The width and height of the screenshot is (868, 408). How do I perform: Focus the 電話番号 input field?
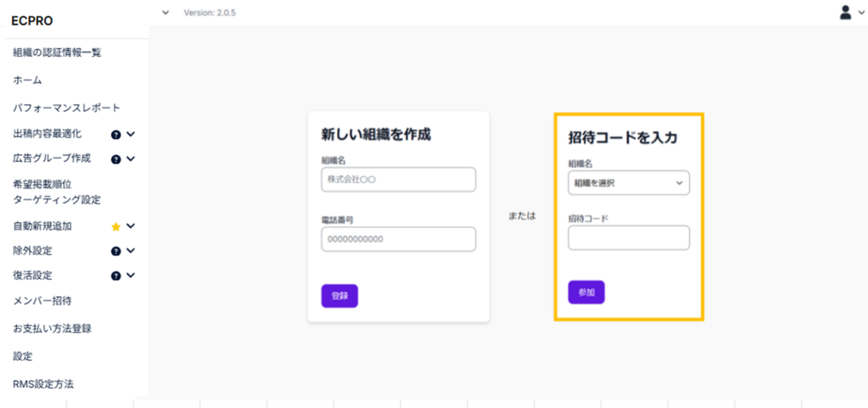pyautogui.click(x=398, y=239)
